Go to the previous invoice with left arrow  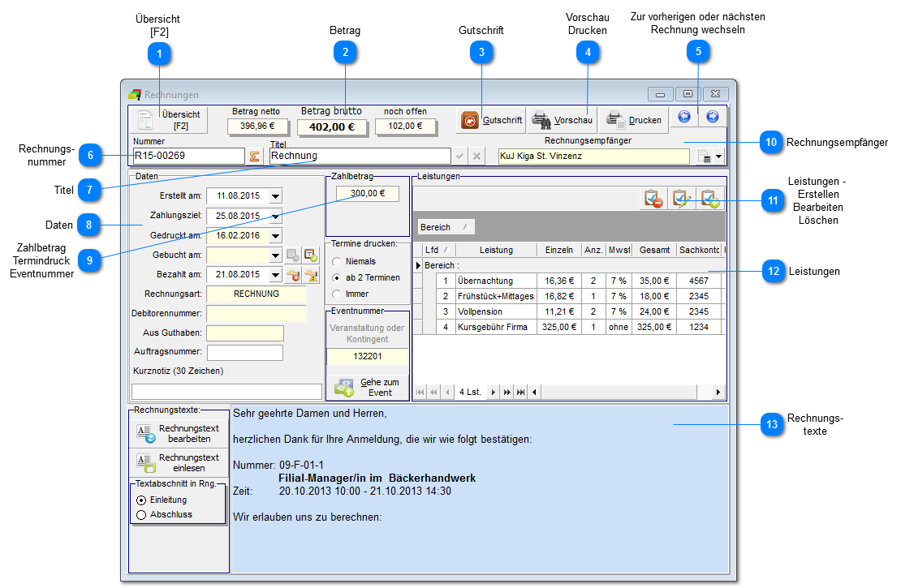(684, 118)
